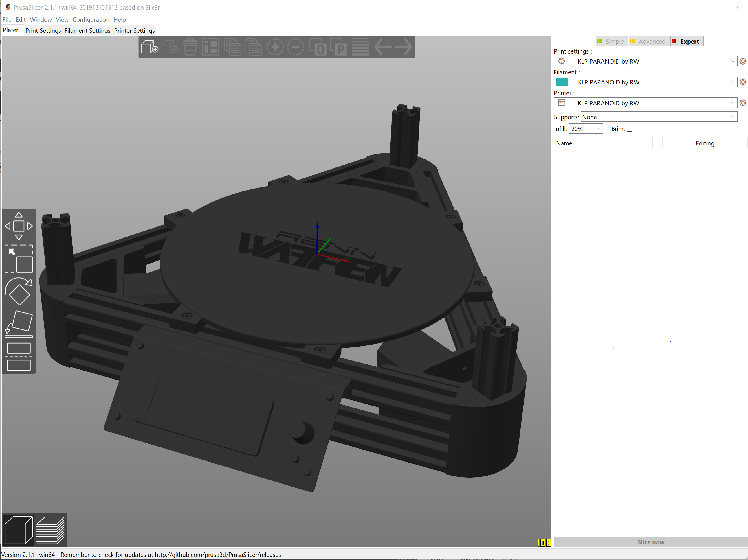
Task: Select the Place on face tool
Action: [19, 324]
